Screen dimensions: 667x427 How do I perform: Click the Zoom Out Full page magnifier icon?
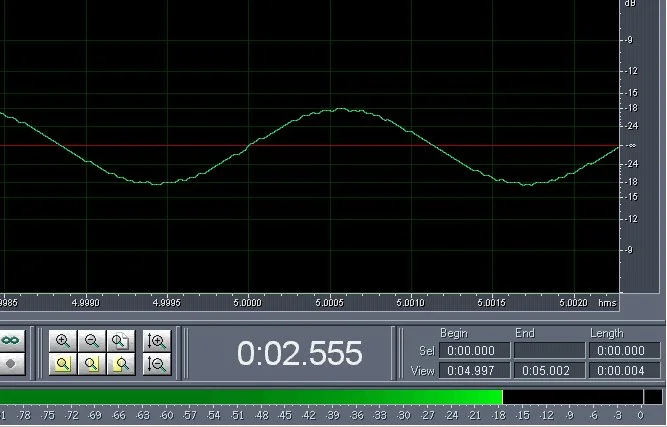(x=120, y=341)
